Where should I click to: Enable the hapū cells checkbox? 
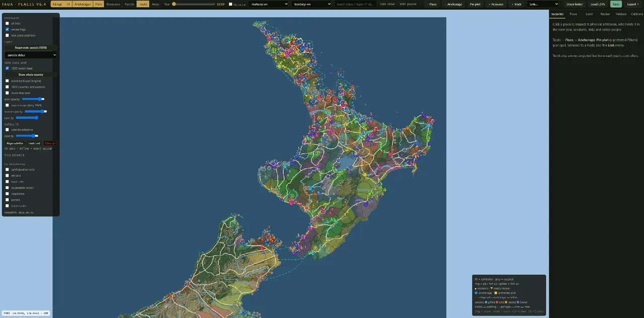[x=7, y=181]
